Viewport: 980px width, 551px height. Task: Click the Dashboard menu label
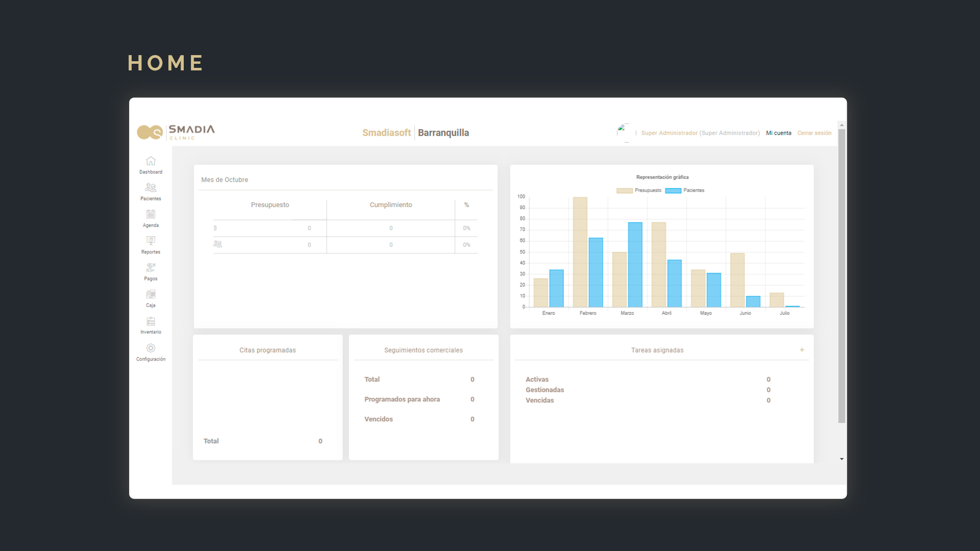(151, 172)
